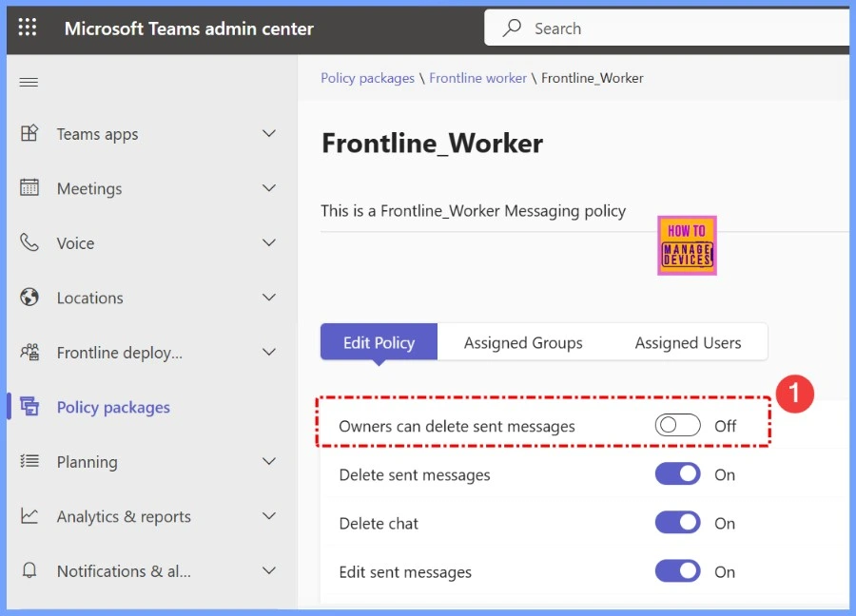Screen dimensions: 856x616
Task: Switch to the Assigned Groups tab
Action: (x=523, y=342)
